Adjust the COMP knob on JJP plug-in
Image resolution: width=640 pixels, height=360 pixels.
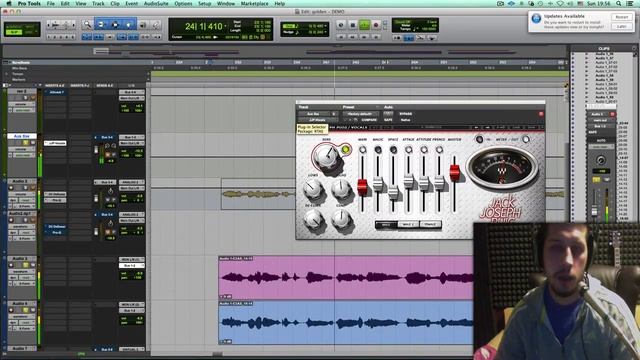tap(342, 220)
